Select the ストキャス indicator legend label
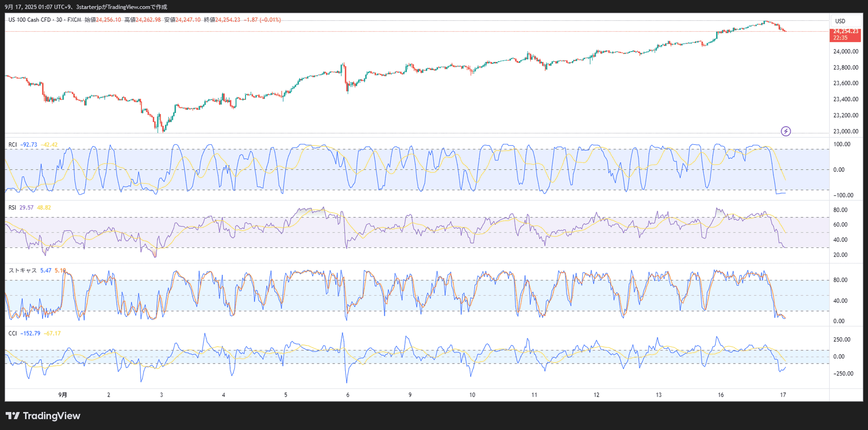The height and width of the screenshot is (430, 868). tap(23, 270)
